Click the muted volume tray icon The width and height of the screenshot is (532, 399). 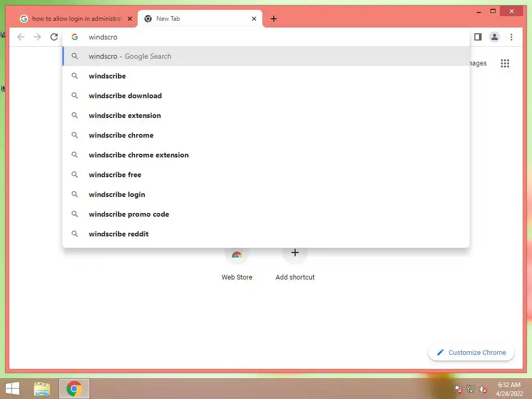(483, 389)
